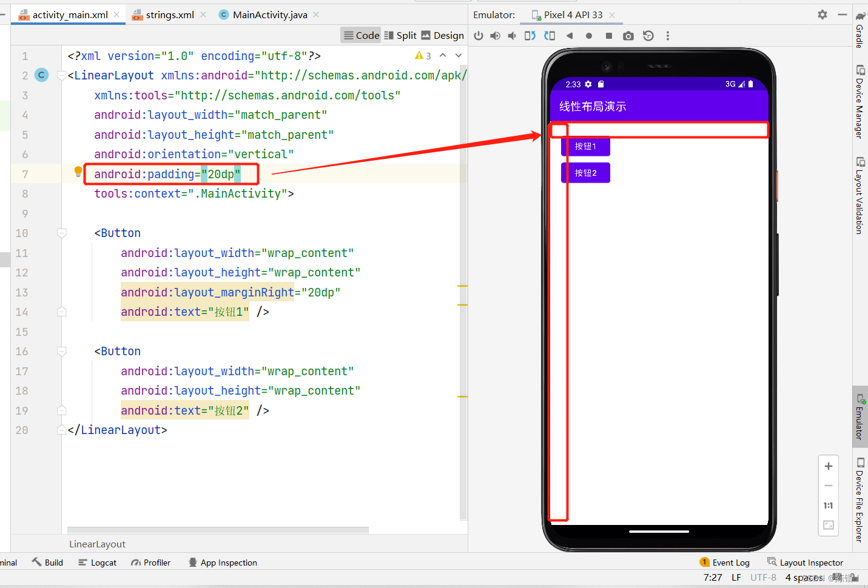Click the 7:27 cursor position indicator
868x588 pixels.
click(x=713, y=578)
